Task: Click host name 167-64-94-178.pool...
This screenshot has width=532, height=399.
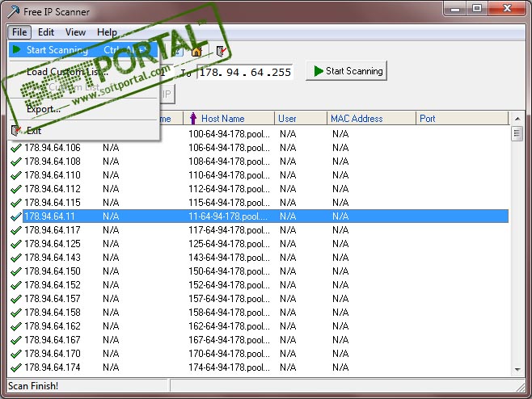Action: (230, 340)
